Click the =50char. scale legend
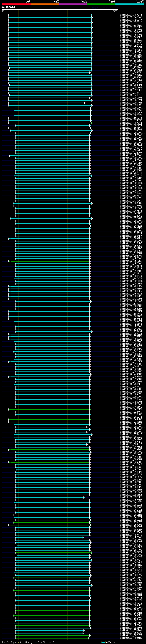The width and height of the screenshot is (146, 644). click(109, 642)
